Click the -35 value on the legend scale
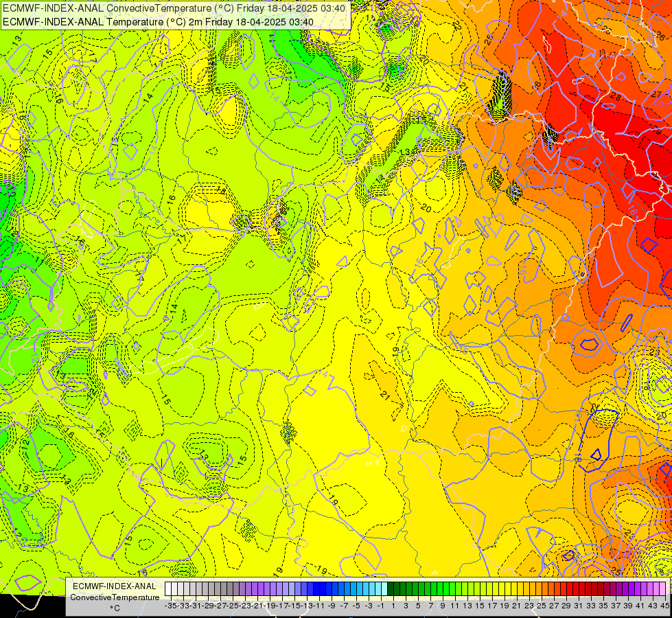The width and height of the screenshot is (672, 618). coord(170,606)
